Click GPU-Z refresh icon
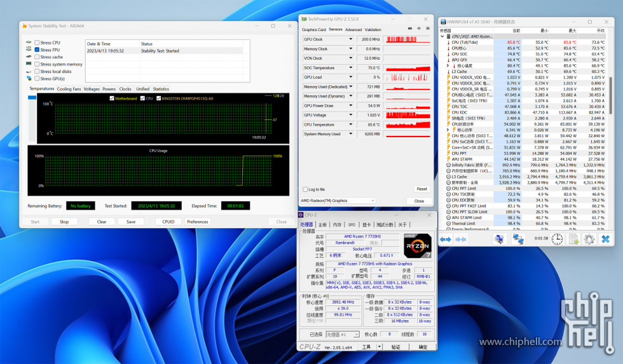Viewport: 623px width, 364px height. tap(419, 29)
